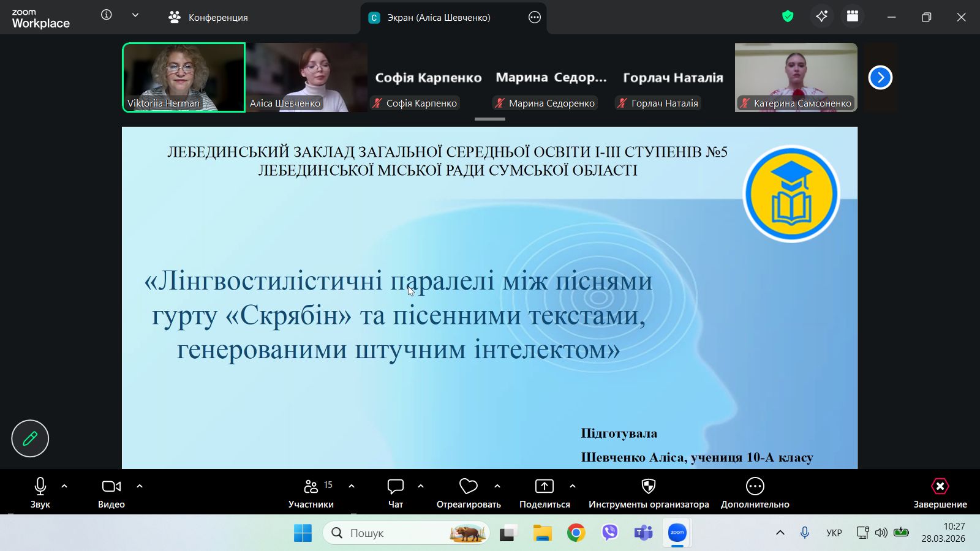Open the Чат panel

click(x=396, y=493)
